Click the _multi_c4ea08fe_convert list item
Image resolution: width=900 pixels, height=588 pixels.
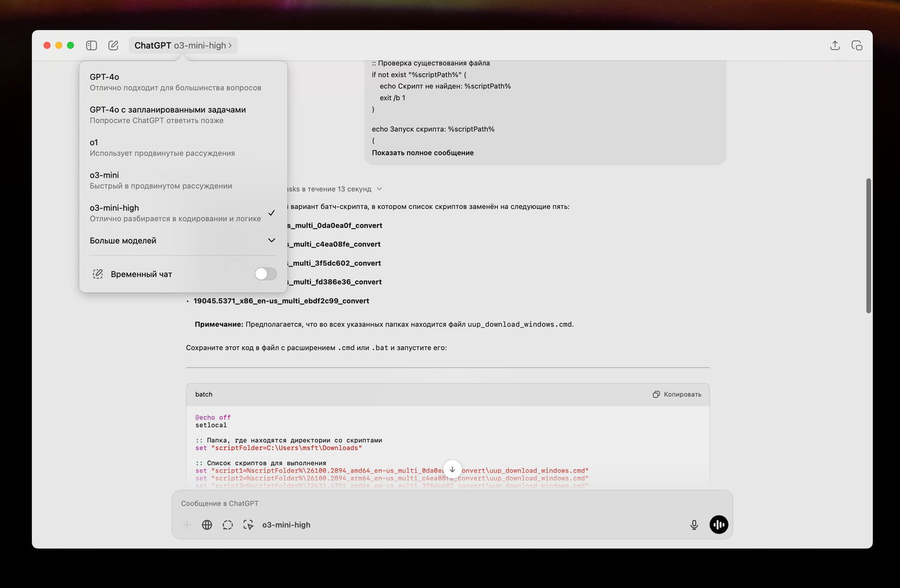[334, 244]
